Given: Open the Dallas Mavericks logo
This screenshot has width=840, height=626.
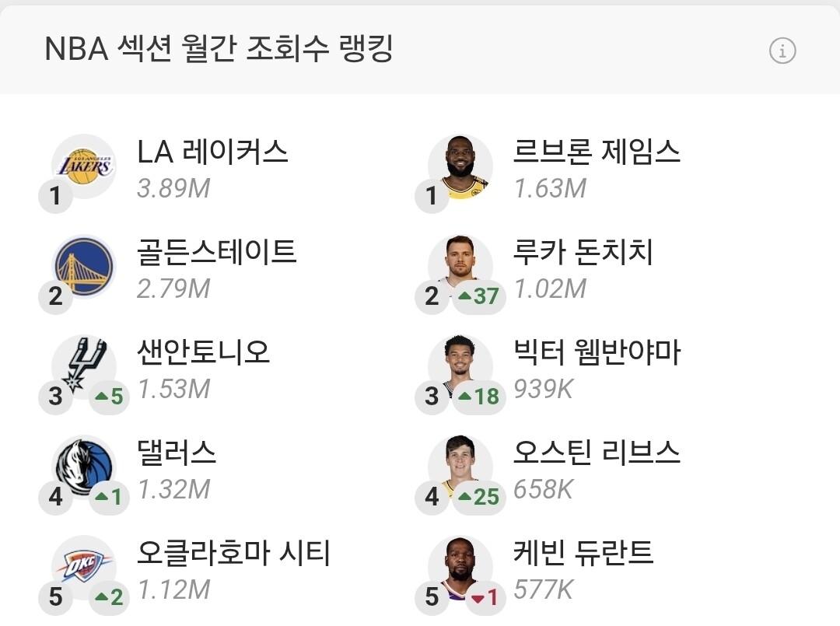Looking at the screenshot, I should pyautogui.click(x=84, y=465).
